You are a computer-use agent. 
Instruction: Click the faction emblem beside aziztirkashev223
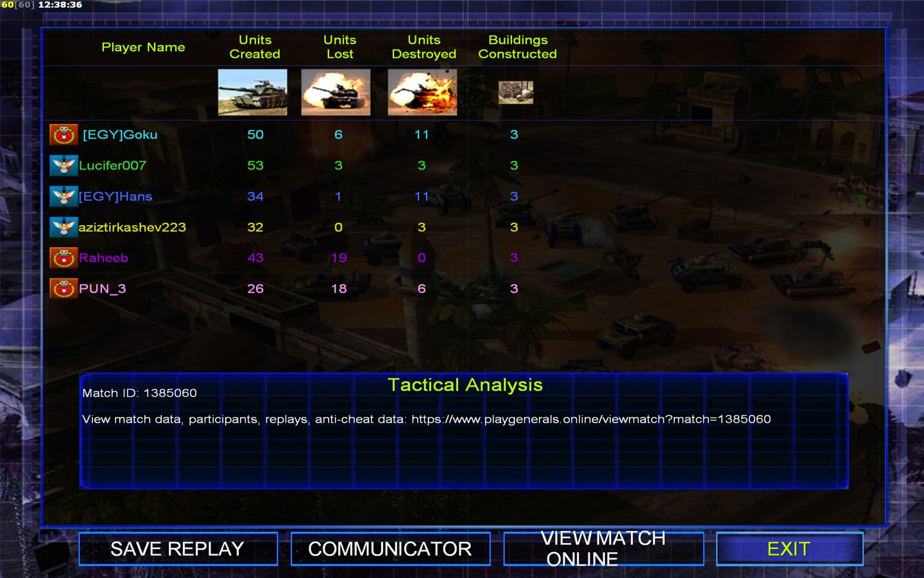click(x=64, y=227)
